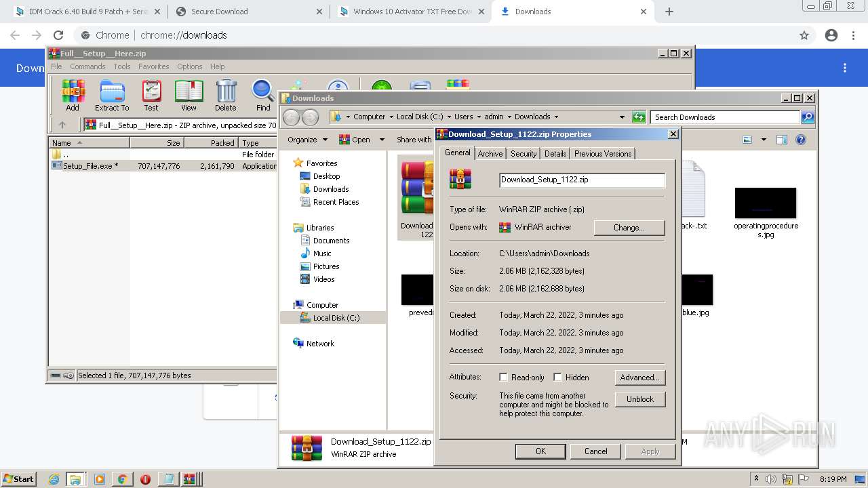Open the File menu in WinRAR
Screen dimensions: 868x488
coord(56,66)
